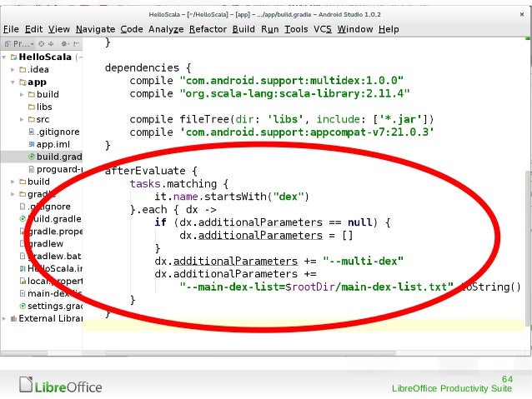The height and width of the screenshot is (399, 532).
Task: Open the Tools menu
Action: tap(296, 29)
